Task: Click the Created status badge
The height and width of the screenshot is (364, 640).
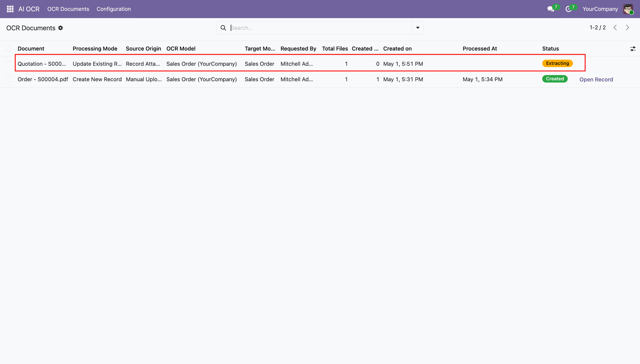Action: pyautogui.click(x=555, y=79)
